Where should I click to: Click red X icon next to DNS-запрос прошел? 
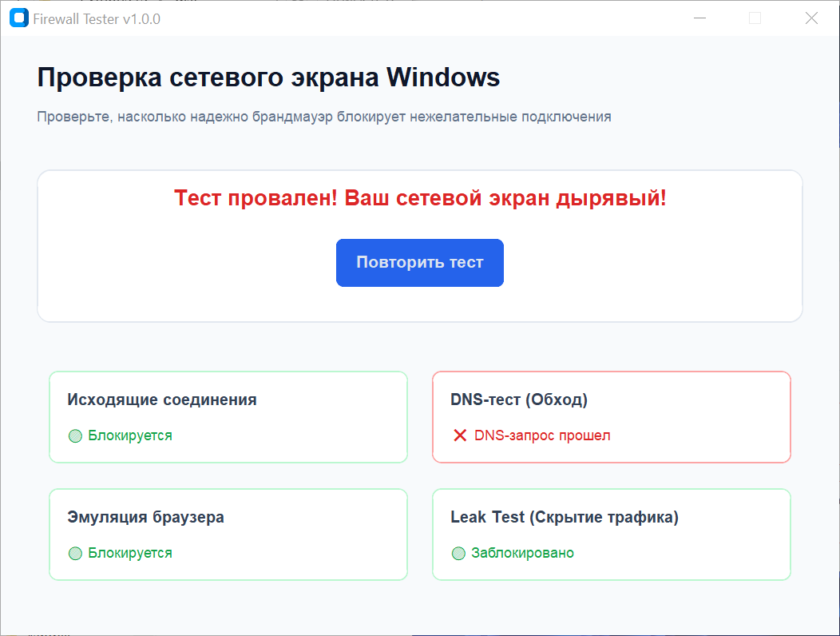tap(460, 435)
